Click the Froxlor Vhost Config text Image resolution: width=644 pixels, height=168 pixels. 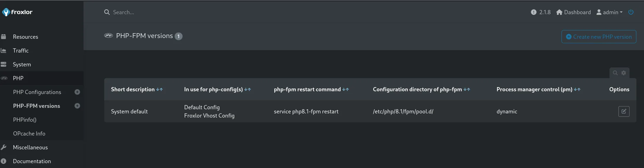tap(209, 115)
